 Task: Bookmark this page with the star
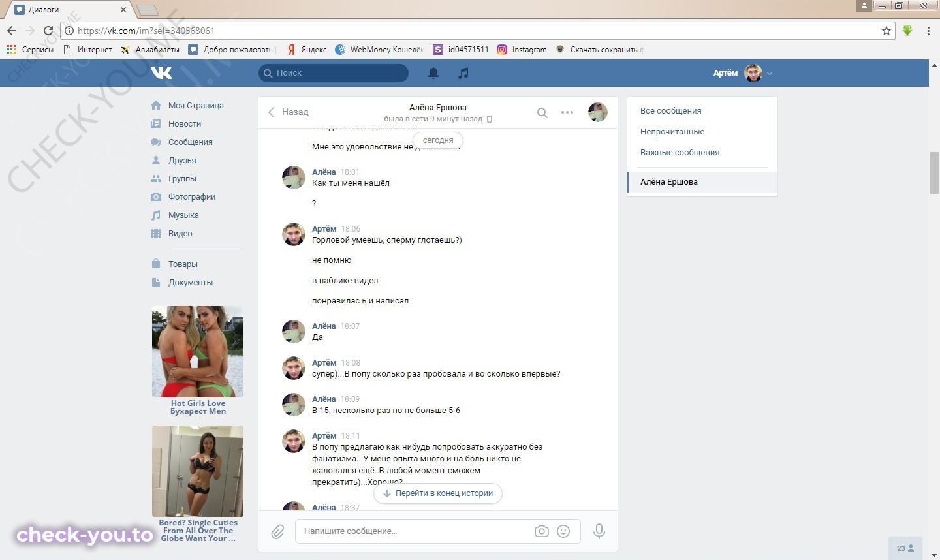point(886,31)
